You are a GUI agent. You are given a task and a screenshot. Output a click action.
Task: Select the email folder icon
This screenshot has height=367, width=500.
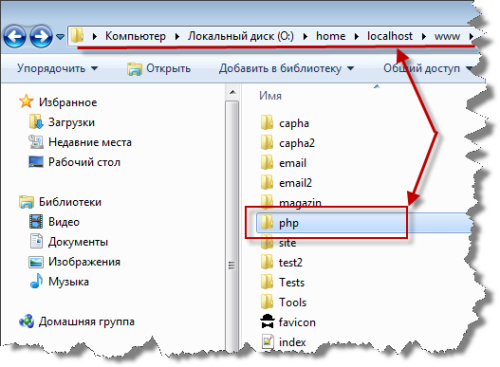pyautogui.click(x=267, y=162)
